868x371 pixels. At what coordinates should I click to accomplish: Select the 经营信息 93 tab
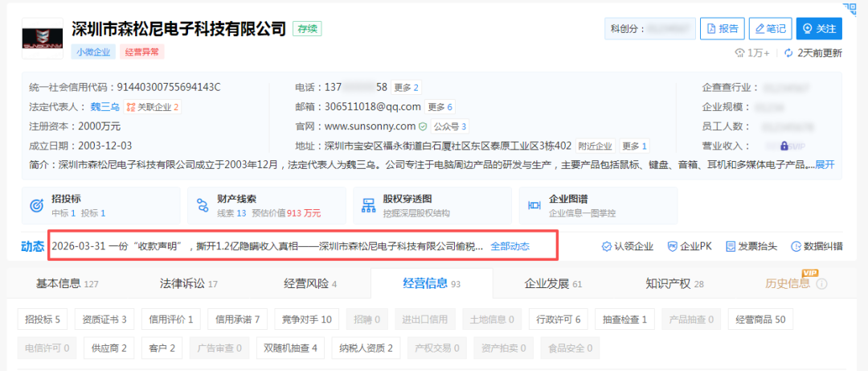(432, 284)
